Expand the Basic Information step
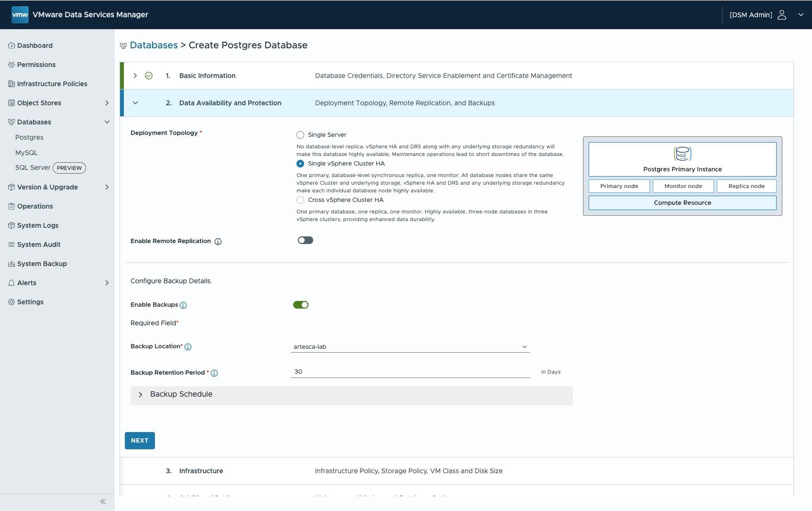This screenshot has width=812, height=511. 135,76
